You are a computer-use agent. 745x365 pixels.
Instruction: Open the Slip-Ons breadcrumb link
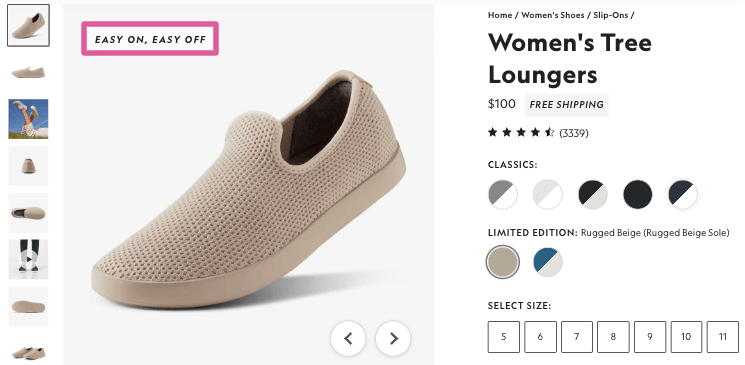[x=611, y=15]
